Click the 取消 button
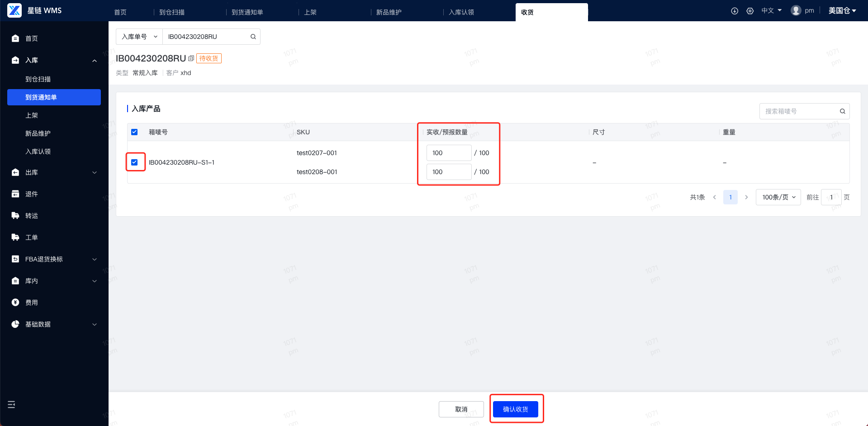 tap(461, 409)
